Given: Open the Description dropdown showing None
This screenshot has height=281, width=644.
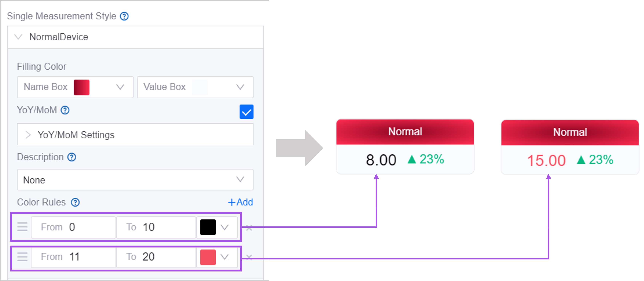Looking at the screenshot, I should [135, 180].
